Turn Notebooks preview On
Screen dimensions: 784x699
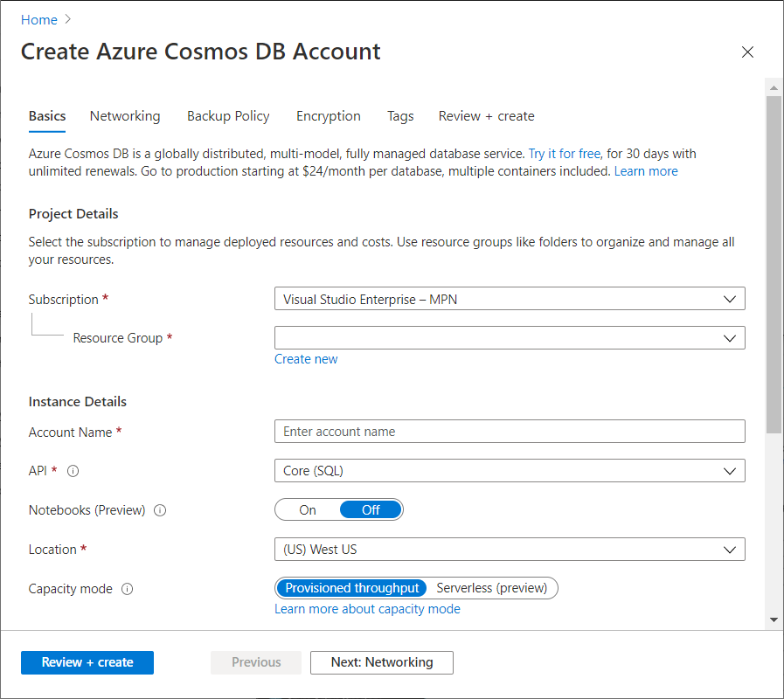point(308,510)
